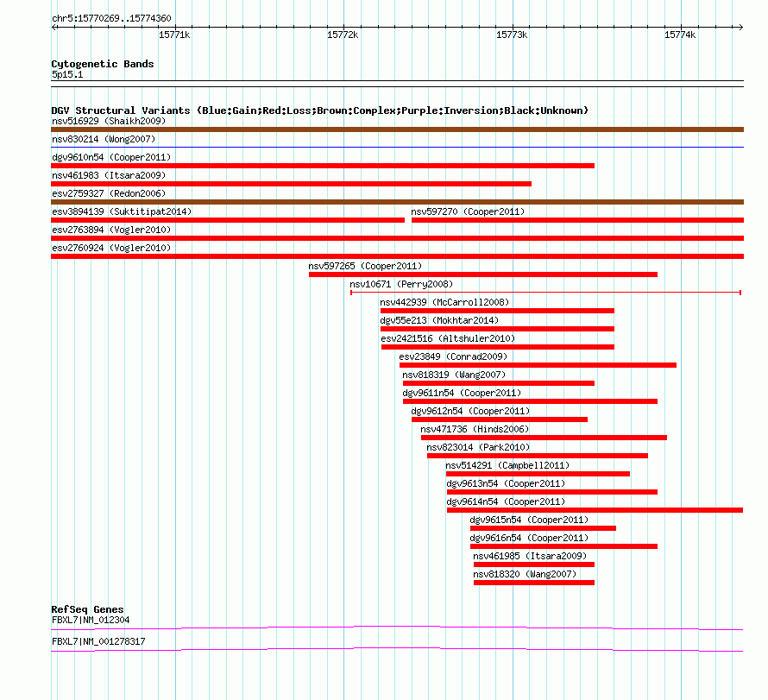Click the red nsv818319 loss bar
Image resolution: width=768 pixels, height=700 pixels.
pyautogui.click(x=499, y=383)
